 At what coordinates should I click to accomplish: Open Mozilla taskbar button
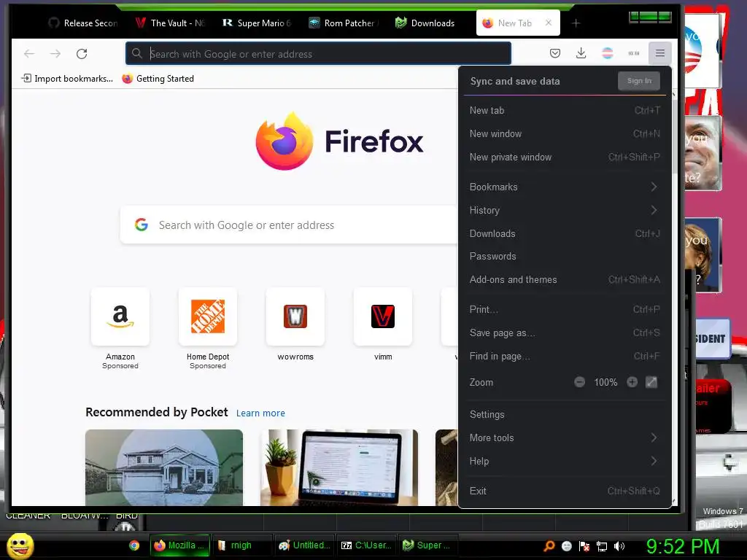click(x=180, y=545)
